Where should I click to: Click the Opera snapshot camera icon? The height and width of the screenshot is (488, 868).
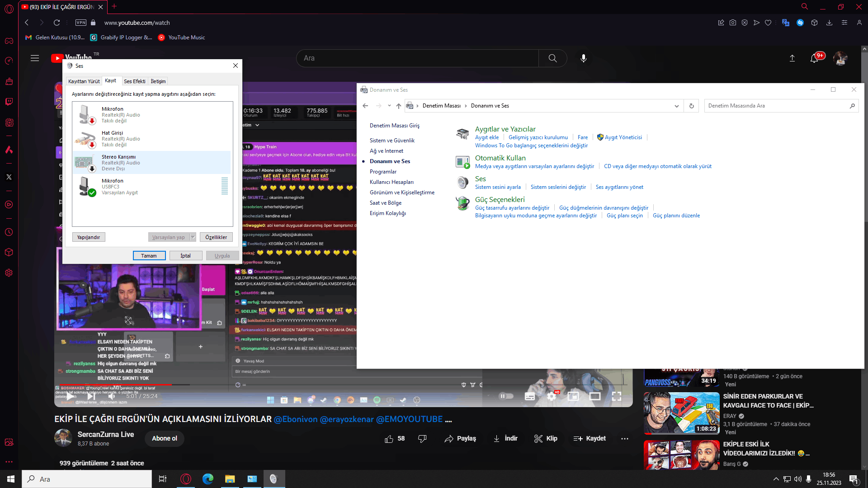coord(733,23)
